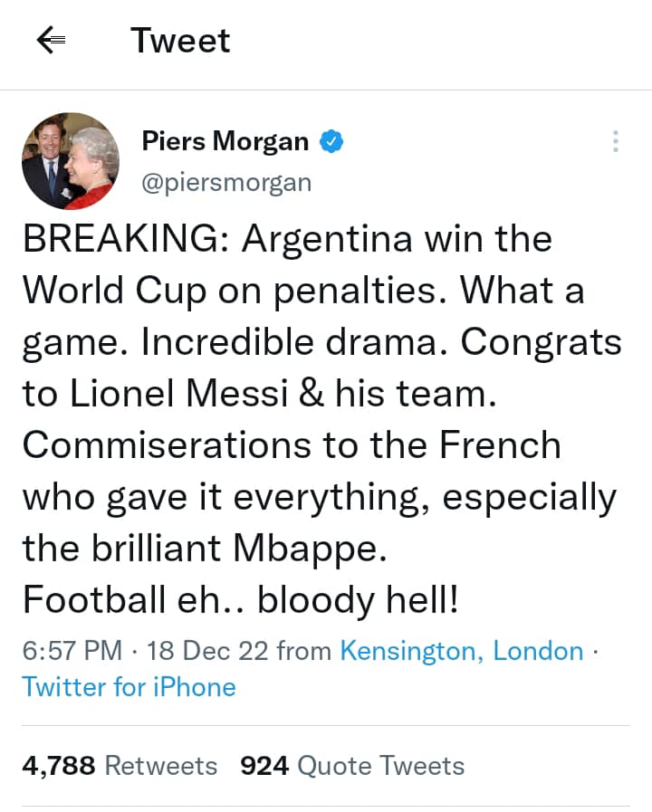The width and height of the screenshot is (652, 812).
Task: Click the Football eh.. bloody hell line
Action: (x=241, y=600)
